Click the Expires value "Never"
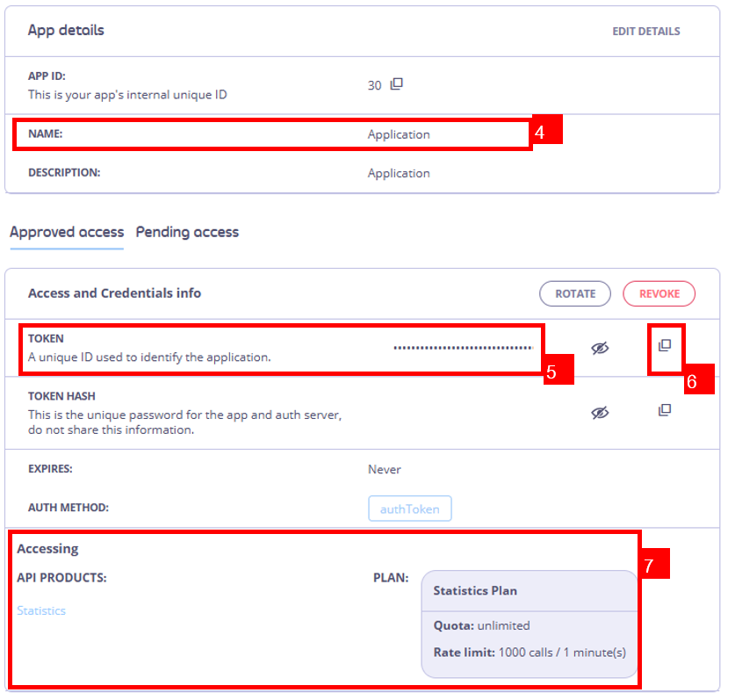The width and height of the screenshot is (735, 700). click(x=385, y=469)
